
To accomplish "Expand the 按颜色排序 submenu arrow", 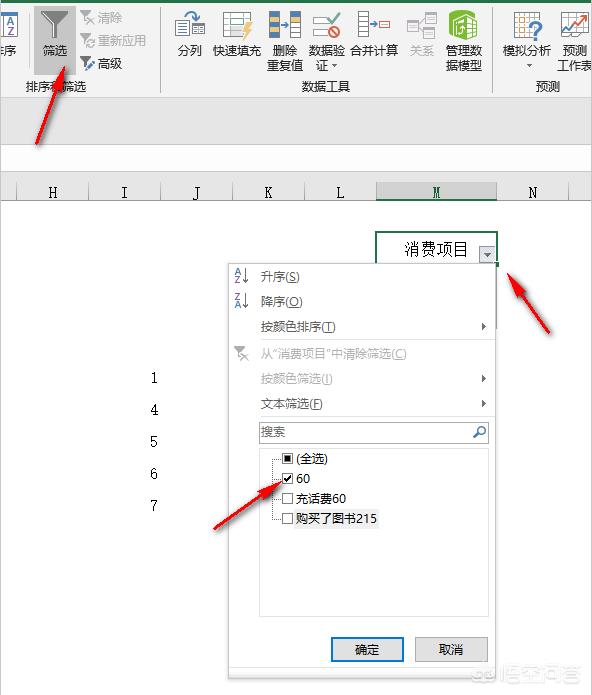I will (x=484, y=327).
